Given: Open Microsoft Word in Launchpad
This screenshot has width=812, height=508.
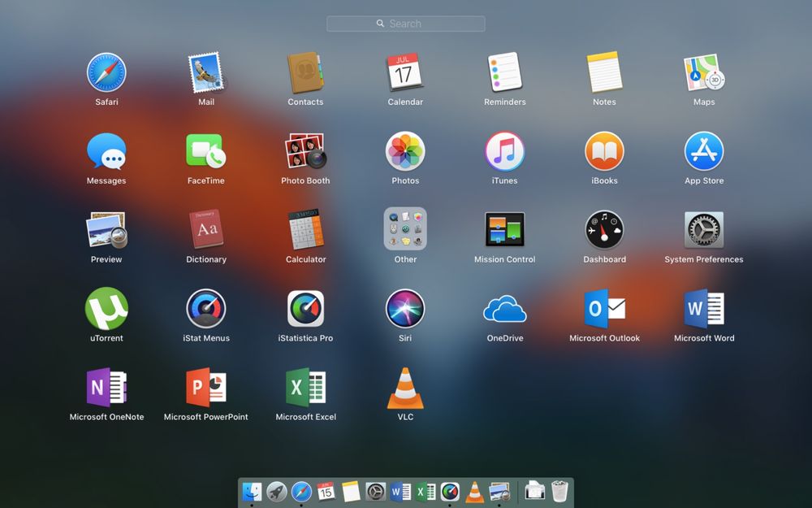Looking at the screenshot, I should tap(704, 309).
